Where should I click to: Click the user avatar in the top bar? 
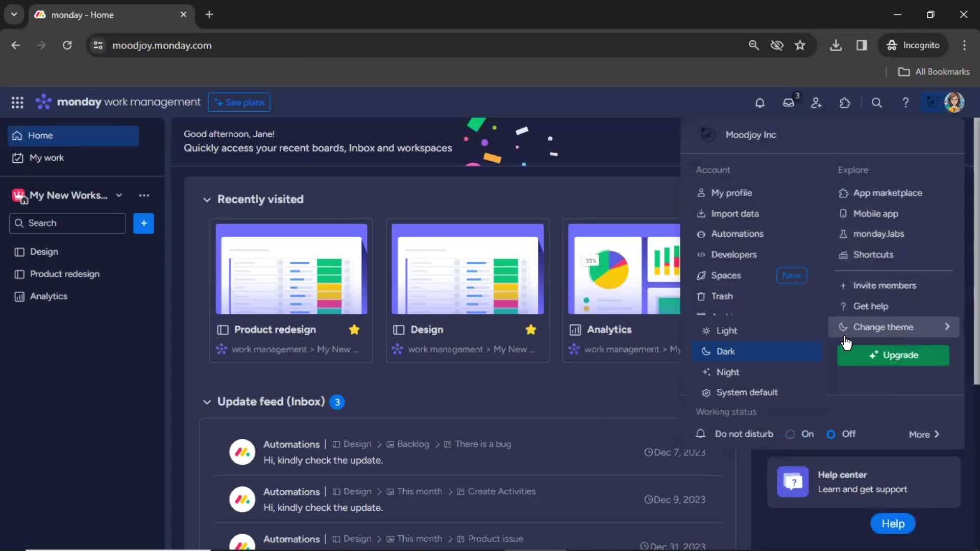pyautogui.click(x=954, y=102)
